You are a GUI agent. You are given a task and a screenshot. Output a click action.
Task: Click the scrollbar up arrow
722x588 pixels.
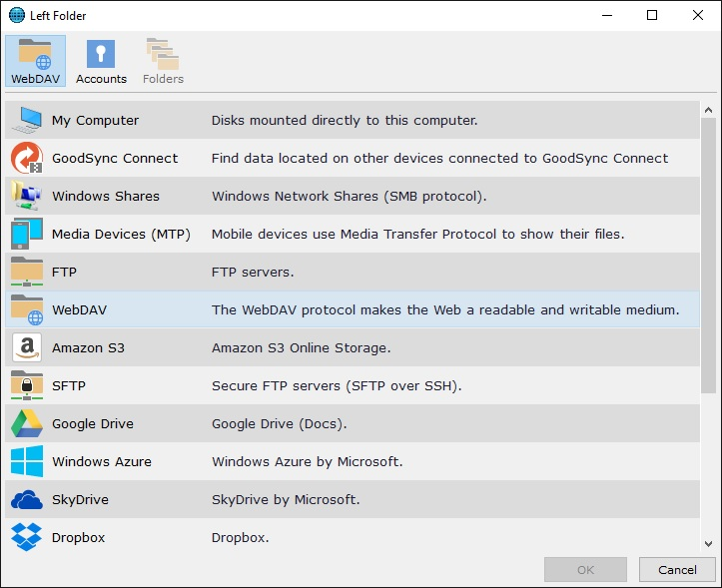click(708, 110)
